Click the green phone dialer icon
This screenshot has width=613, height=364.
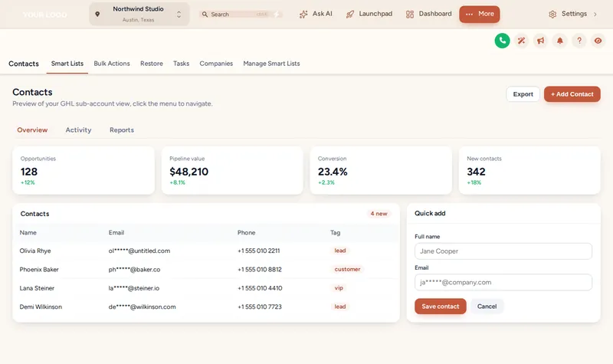pos(502,41)
